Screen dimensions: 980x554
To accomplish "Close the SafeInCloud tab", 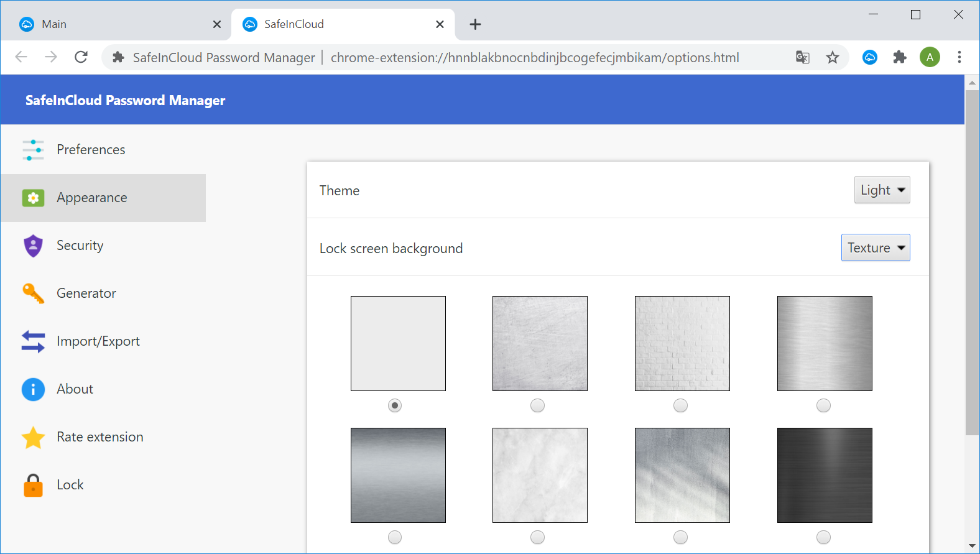I will [440, 24].
